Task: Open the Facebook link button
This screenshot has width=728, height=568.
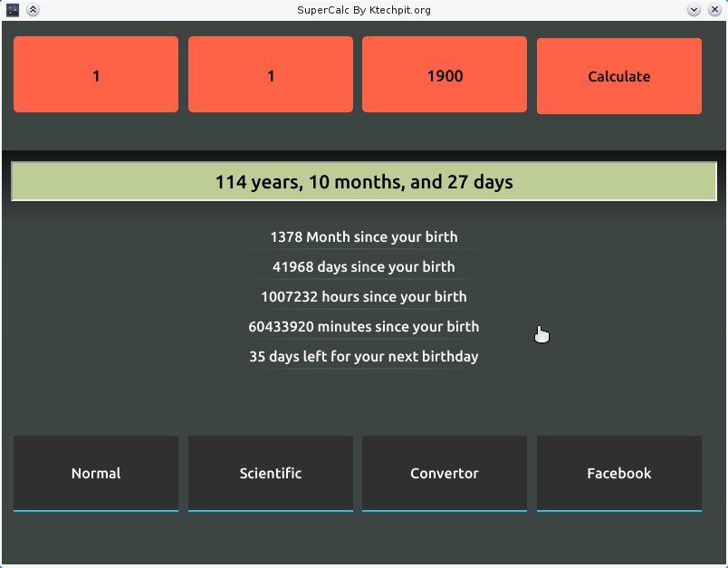Action: (x=619, y=473)
